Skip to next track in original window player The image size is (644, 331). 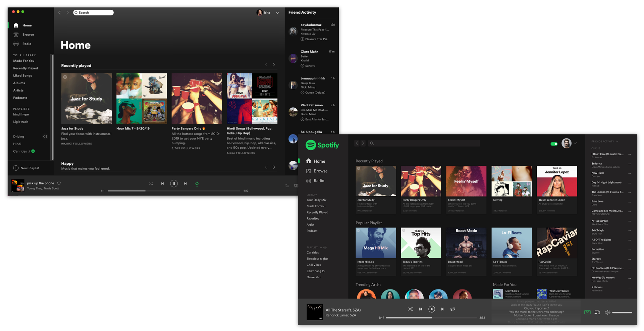(x=185, y=183)
